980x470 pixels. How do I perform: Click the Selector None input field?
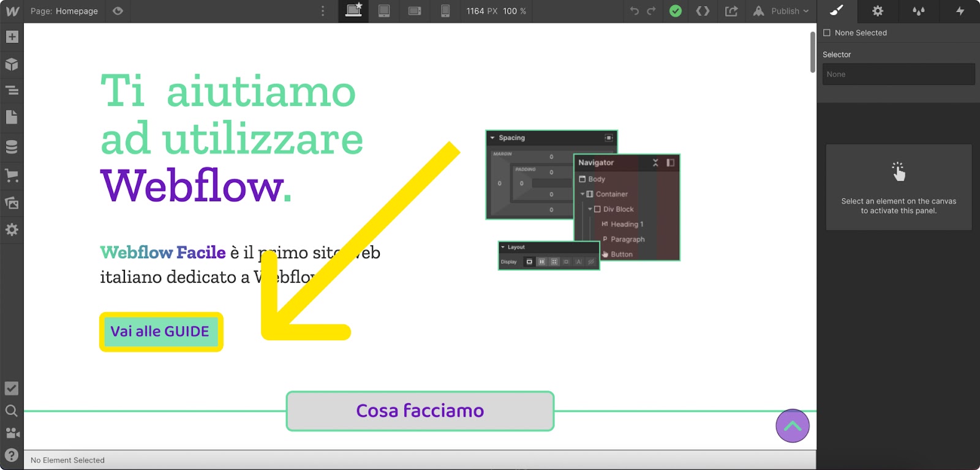(x=899, y=74)
